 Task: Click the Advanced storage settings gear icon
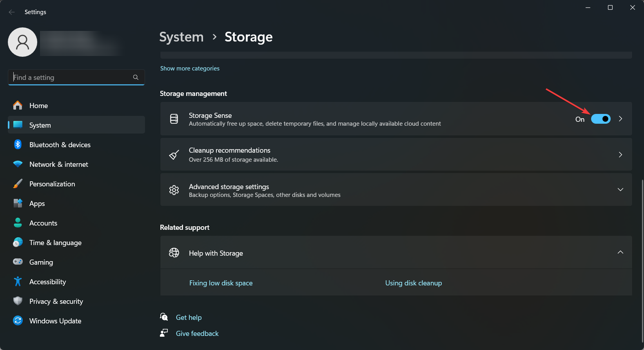coord(174,190)
